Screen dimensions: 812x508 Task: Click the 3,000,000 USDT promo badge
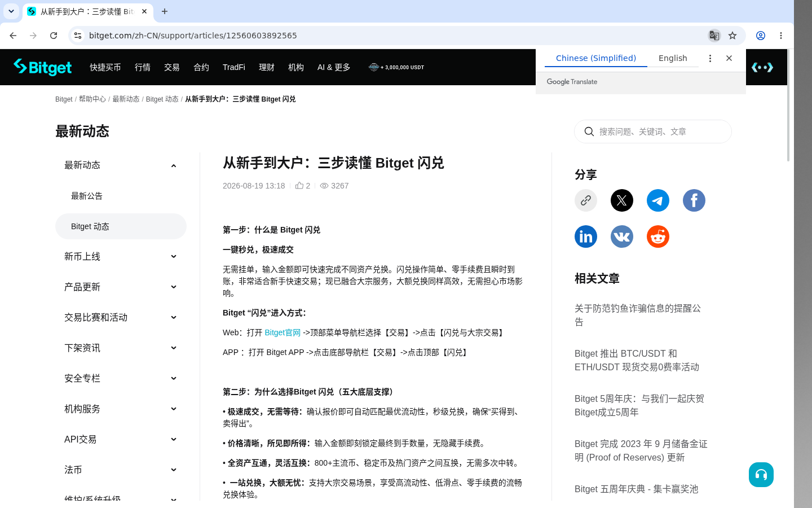(x=396, y=67)
